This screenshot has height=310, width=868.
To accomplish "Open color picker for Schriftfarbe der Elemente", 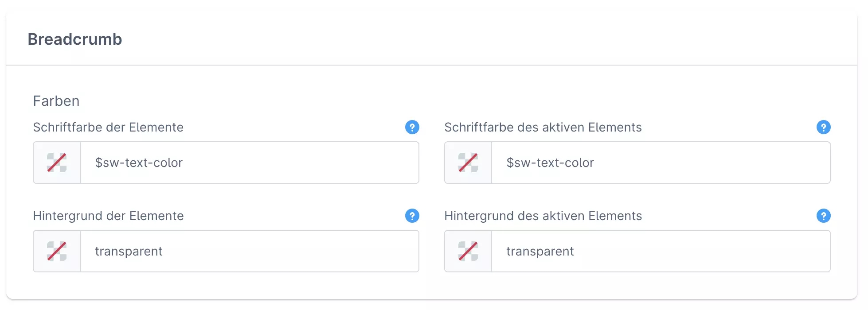I will 57,163.
